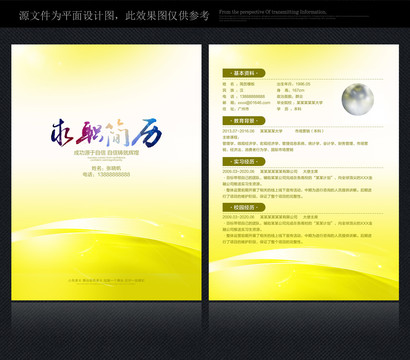This screenshot has height=360, width=410.
Task: Select the 实习经历 section header badge
Action: point(244,162)
